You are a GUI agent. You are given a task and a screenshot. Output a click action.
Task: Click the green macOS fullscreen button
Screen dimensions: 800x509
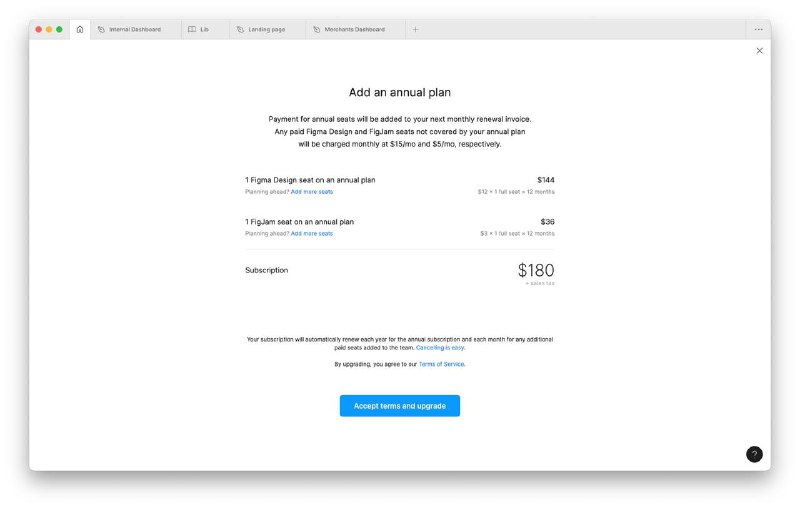click(x=59, y=30)
